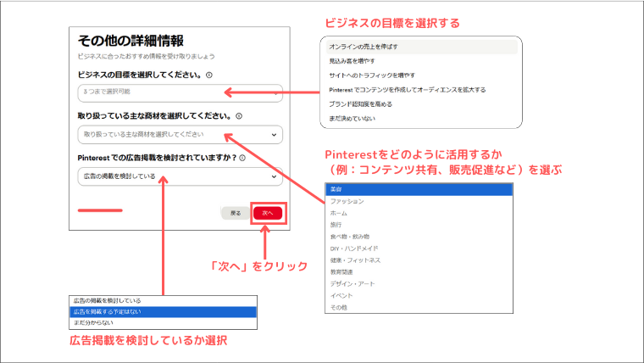The width and height of the screenshot is (644, 363).
Task: Open the 広告の掲載を検討している dropdown
Action: click(180, 176)
